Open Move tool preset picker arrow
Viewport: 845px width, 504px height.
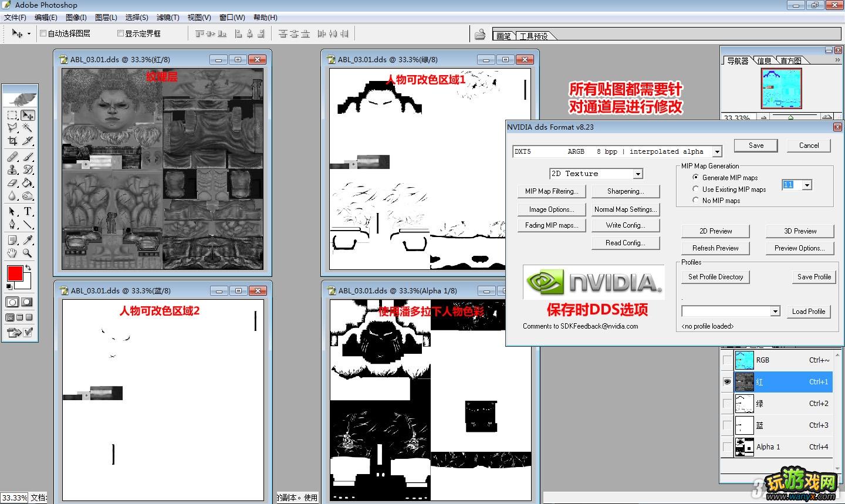coord(29,34)
